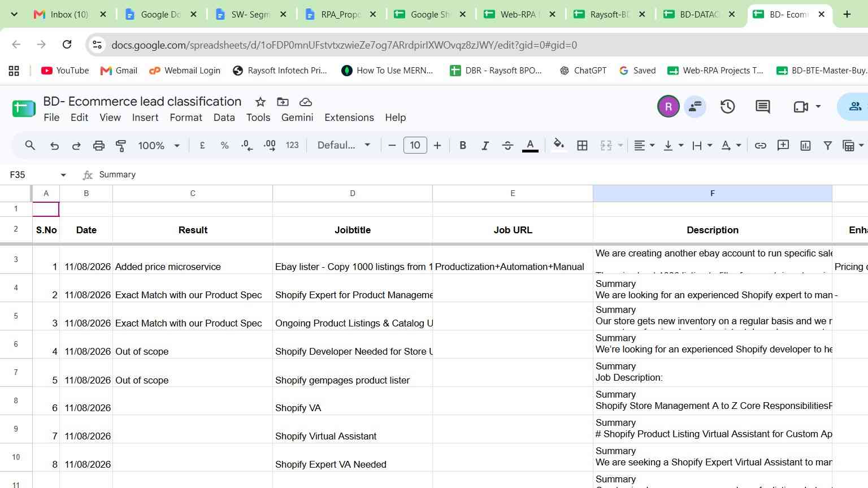
Task: Click the insert chart icon
Action: coord(805,146)
